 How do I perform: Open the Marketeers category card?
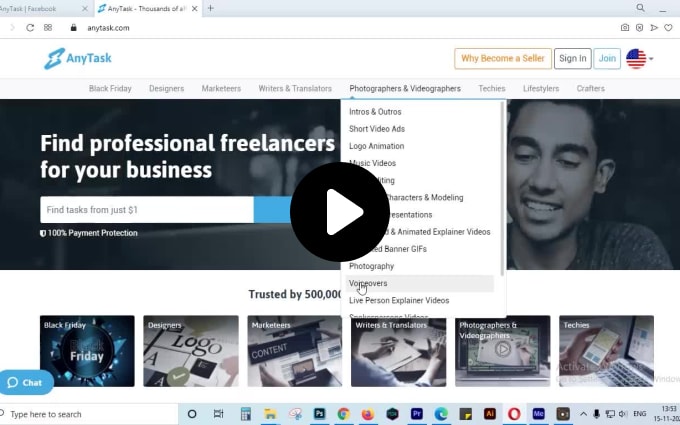click(294, 351)
